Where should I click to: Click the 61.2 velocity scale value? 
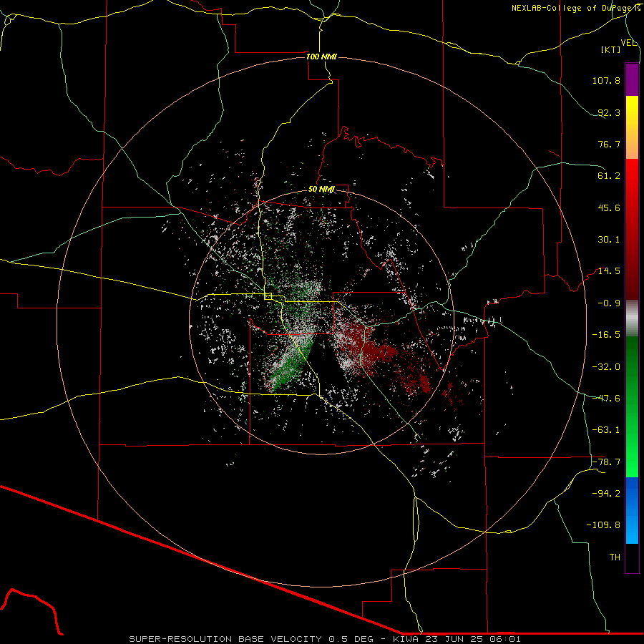tap(609, 176)
